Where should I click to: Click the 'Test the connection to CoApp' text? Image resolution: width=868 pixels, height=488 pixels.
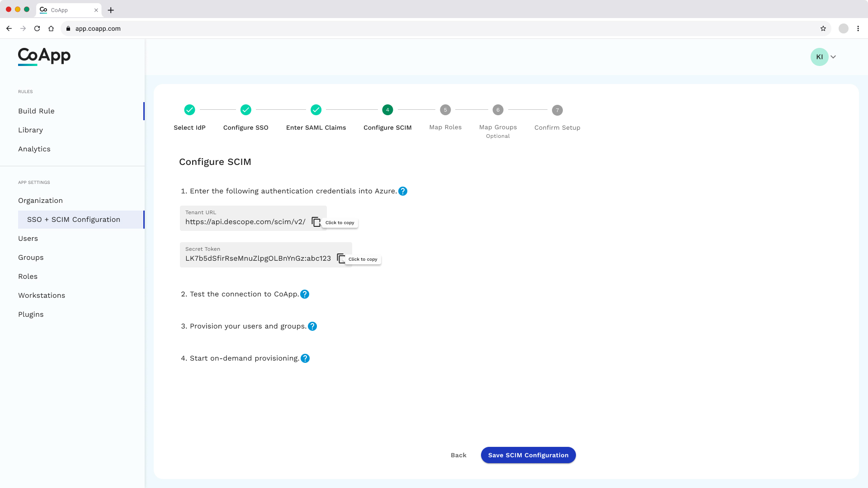click(244, 294)
